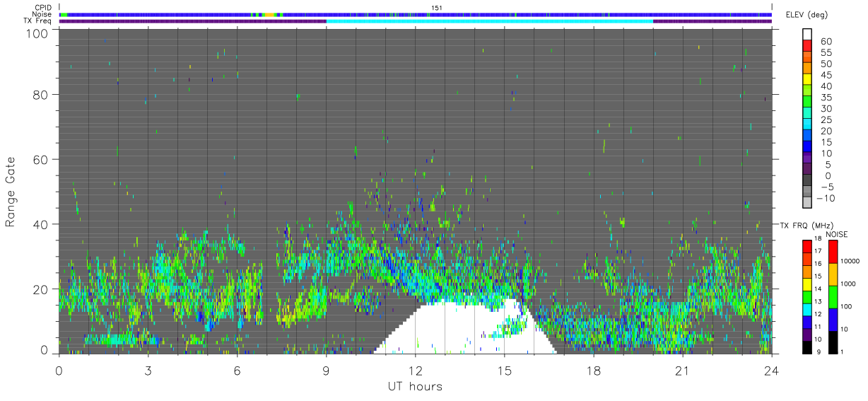Click the CPID value 151
Viewport: 868px width, 401px height.
[436, 8]
